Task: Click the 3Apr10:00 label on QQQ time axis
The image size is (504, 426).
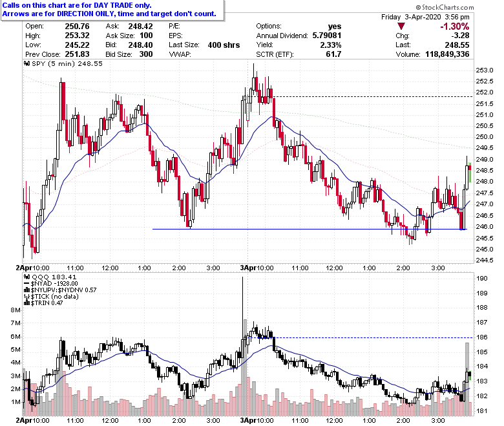Action: tap(257, 420)
